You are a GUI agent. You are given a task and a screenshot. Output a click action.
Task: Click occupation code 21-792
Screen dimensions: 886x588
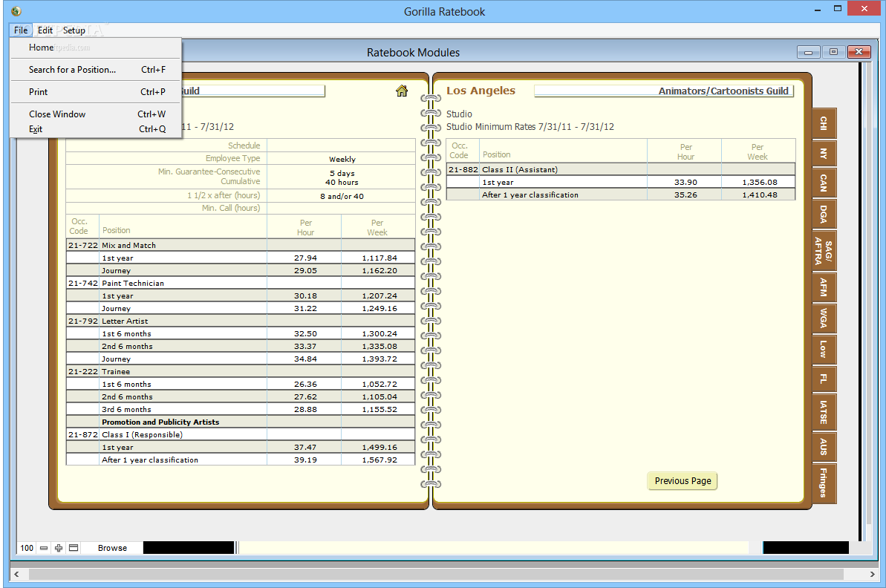point(83,321)
